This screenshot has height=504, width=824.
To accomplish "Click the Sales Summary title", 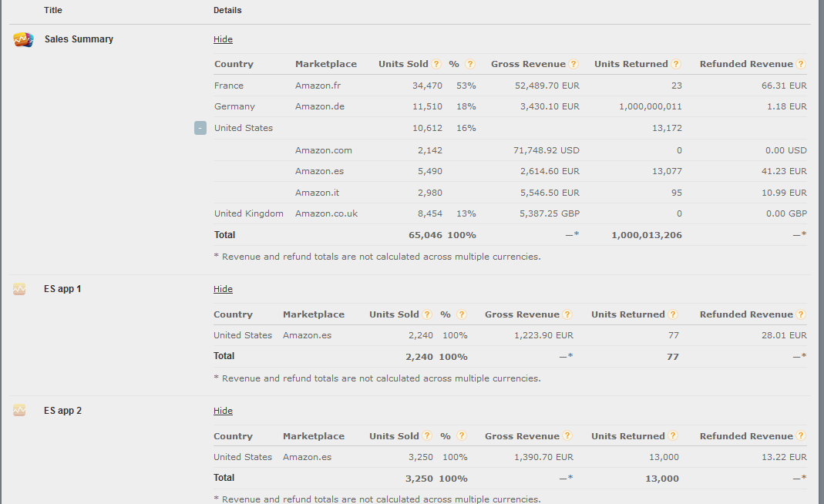I will 79,39.
